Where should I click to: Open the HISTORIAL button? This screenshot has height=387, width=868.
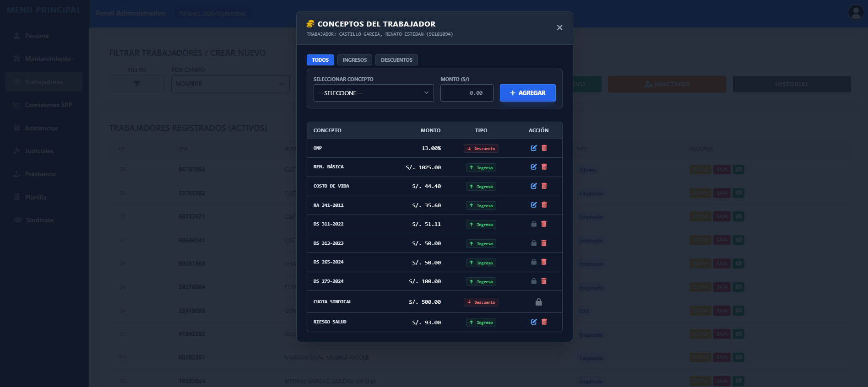pyautogui.click(x=792, y=84)
